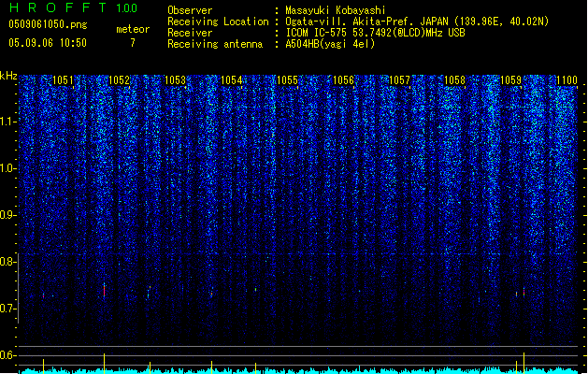Click the tall yellow detection spike after 1059
This screenshot has height=374, width=588.
tap(523, 363)
